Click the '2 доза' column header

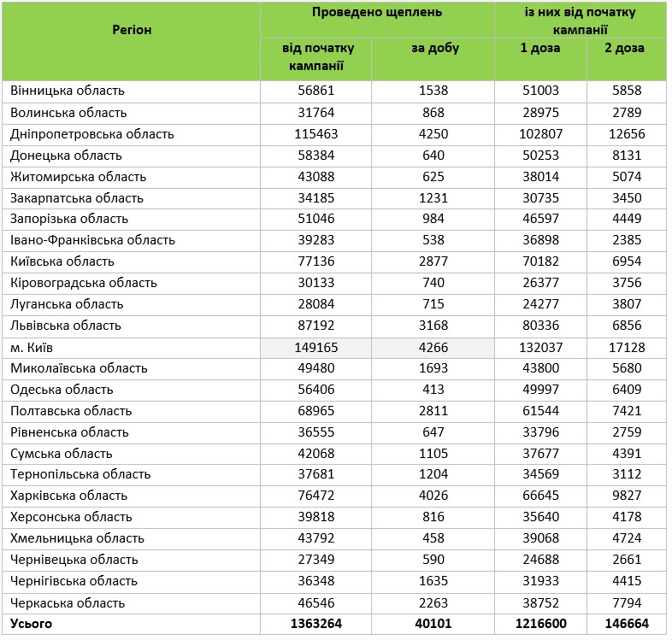pos(624,48)
